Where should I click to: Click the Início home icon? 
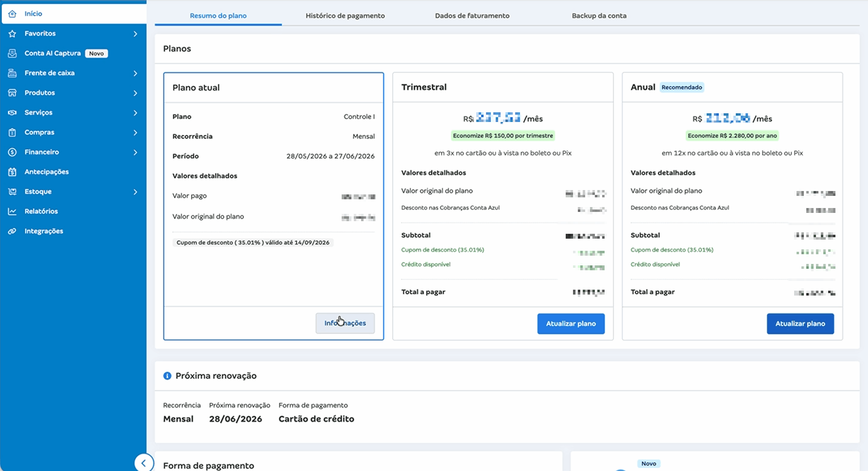[x=12, y=14]
